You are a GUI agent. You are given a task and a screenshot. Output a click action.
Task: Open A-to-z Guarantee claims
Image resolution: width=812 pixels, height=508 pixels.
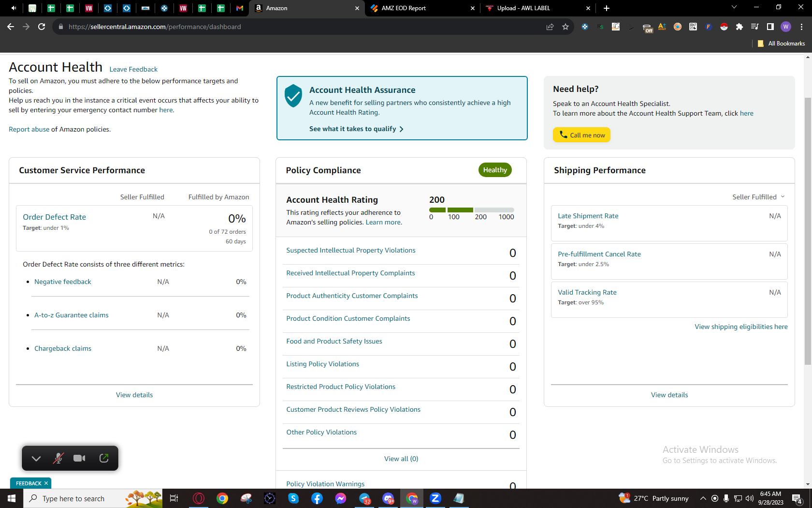pos(72,315)
